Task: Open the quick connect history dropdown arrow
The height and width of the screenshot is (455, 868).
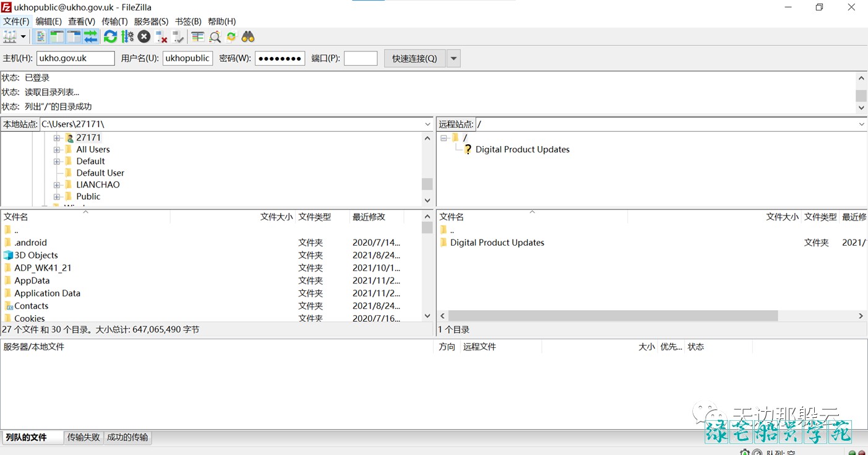Action: (453, 58)
